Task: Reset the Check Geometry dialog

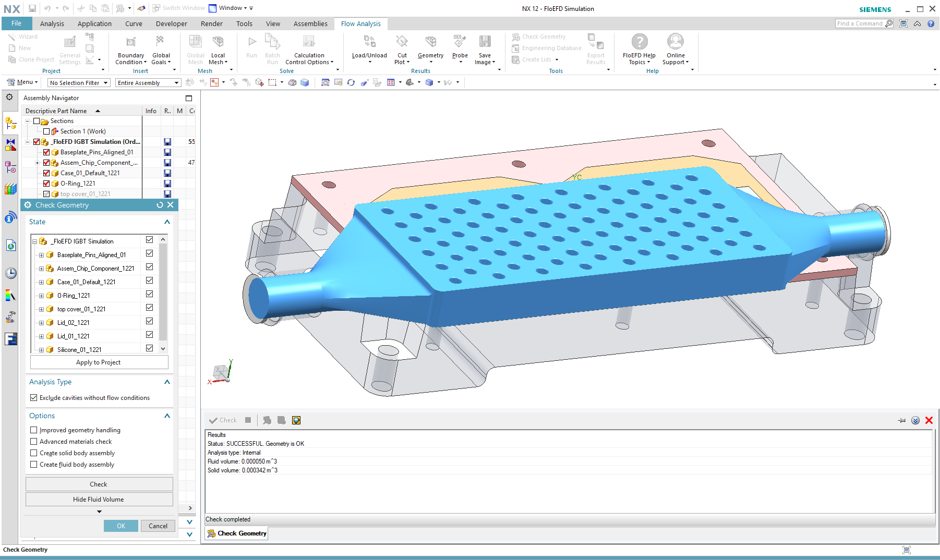Action: click(x=160, y=205)
